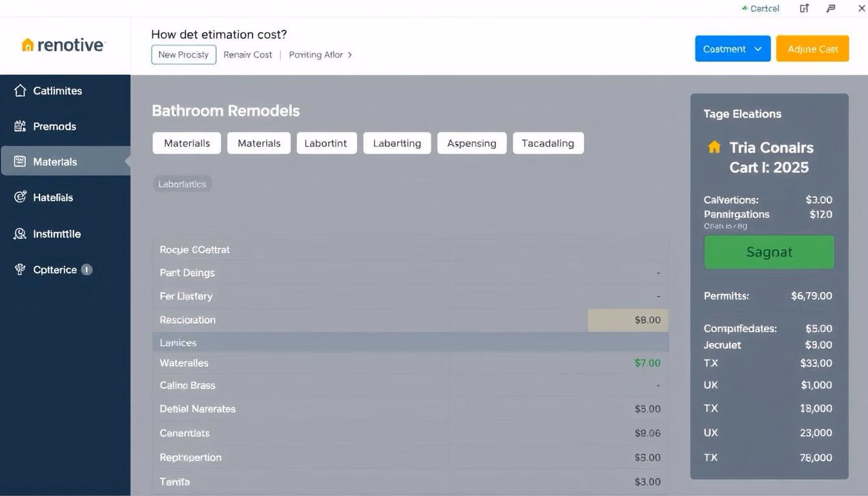Click the flag icon in the top bar

pos(831,8)
